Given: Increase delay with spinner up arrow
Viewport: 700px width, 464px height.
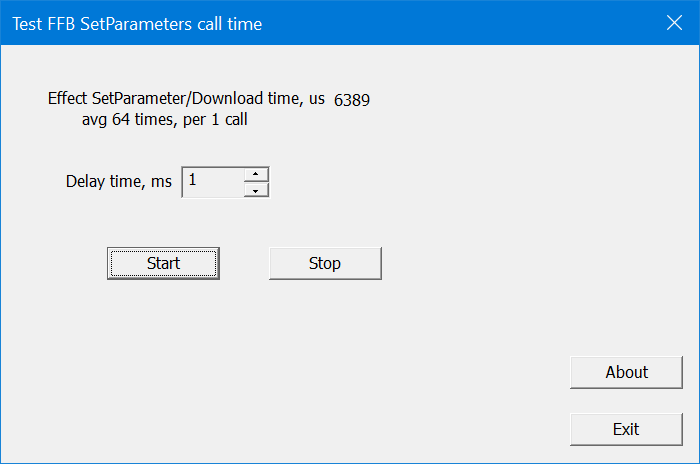Looking at the screenshot, I should point(257,175).
